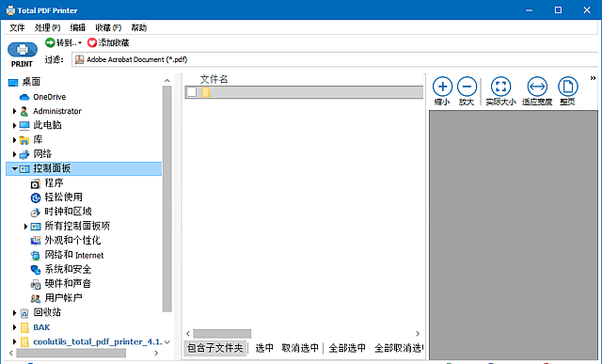Click the plus magnifier zoom icon
The width and height of the screenshot is (602, 364).
click(442, 87)
